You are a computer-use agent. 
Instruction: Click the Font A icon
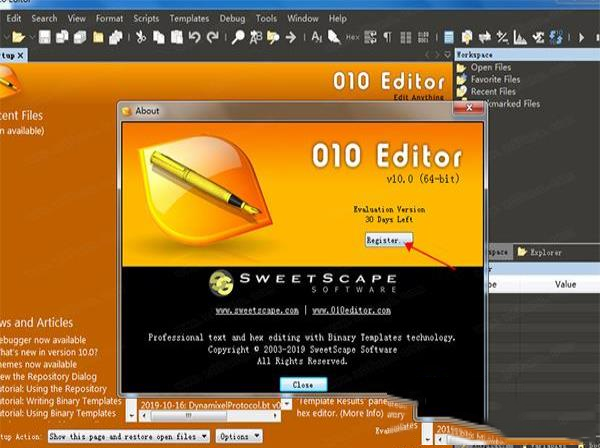tap(316, 37)
